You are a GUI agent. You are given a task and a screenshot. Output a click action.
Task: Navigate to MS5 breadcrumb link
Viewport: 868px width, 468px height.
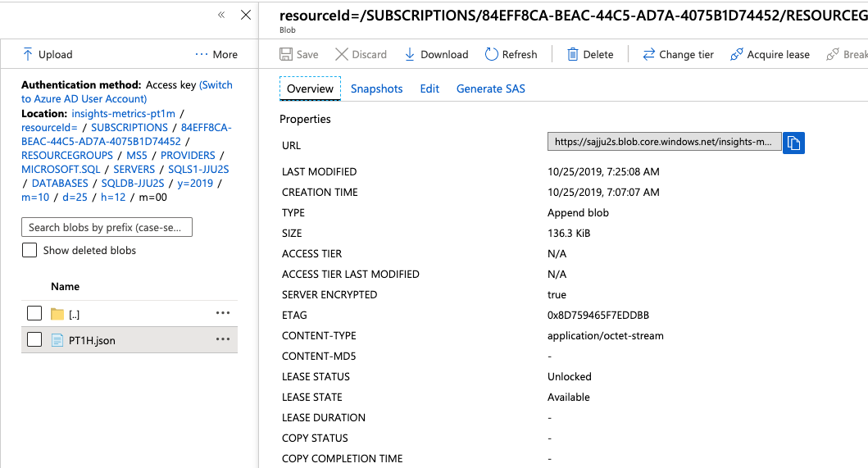tap(137, 155)
